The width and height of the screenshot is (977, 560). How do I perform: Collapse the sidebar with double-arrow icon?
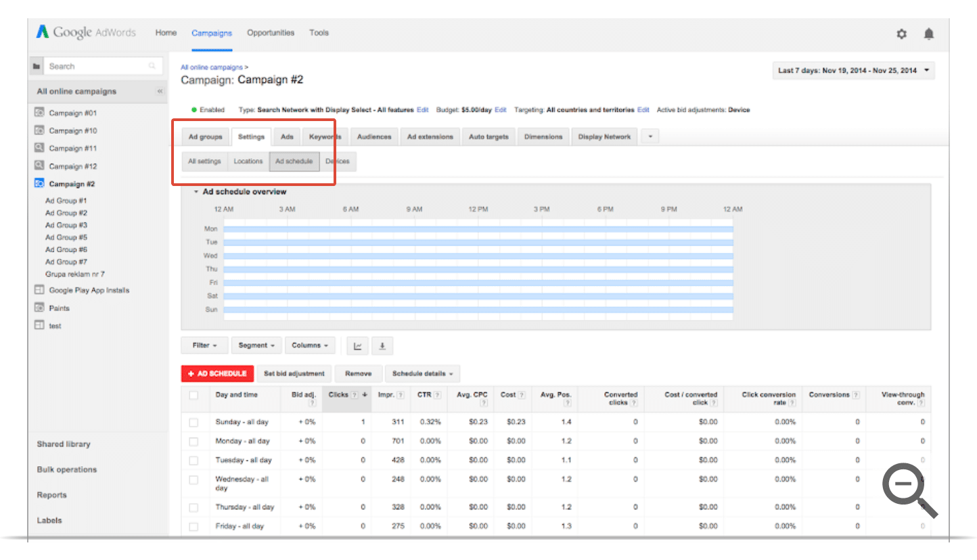pyautogui.click(x=160, y=91)
